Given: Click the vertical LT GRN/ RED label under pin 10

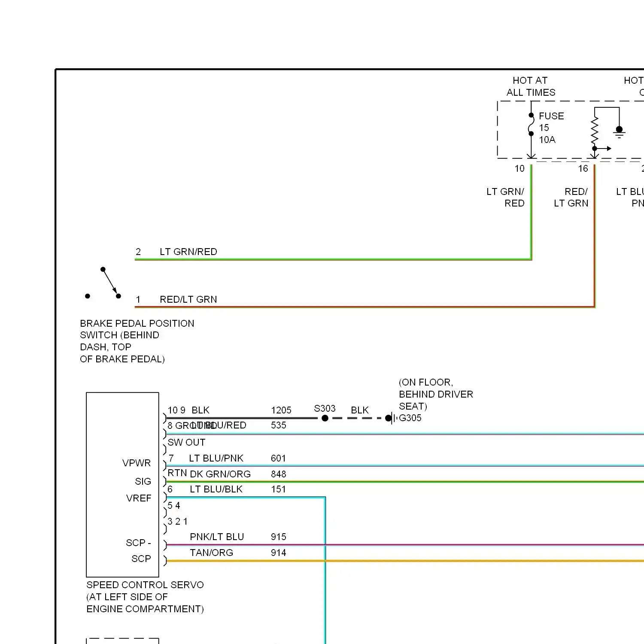Looking at the screenshot, I should (x=505, y=197).
